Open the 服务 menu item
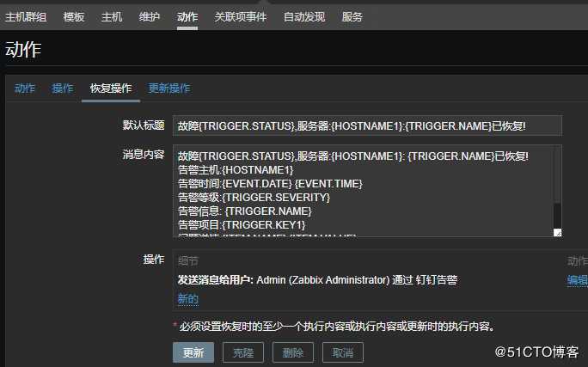The width and height of the screenshot is (588, 367). click(352, 17)
